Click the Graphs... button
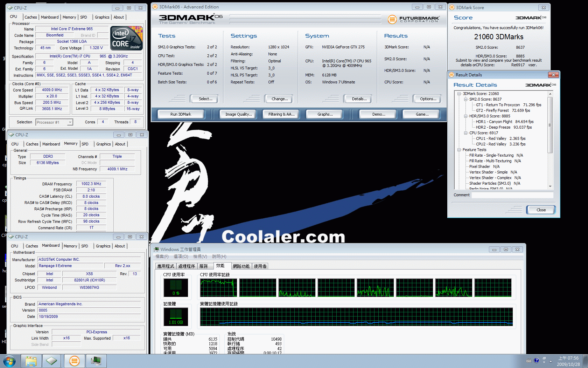 coord(325,114)
